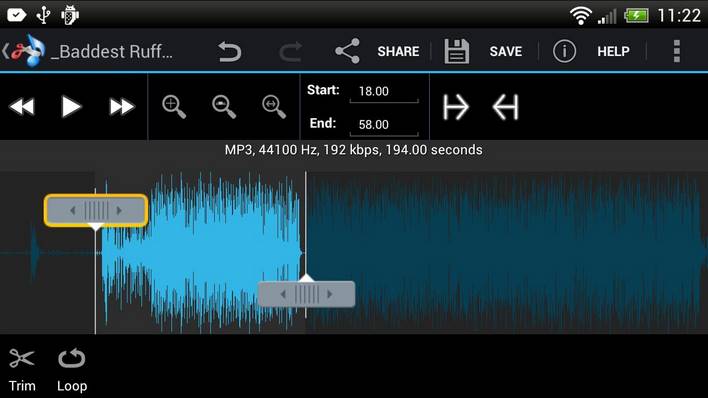
Task: Select the Start time field
Action: point(384,92)
